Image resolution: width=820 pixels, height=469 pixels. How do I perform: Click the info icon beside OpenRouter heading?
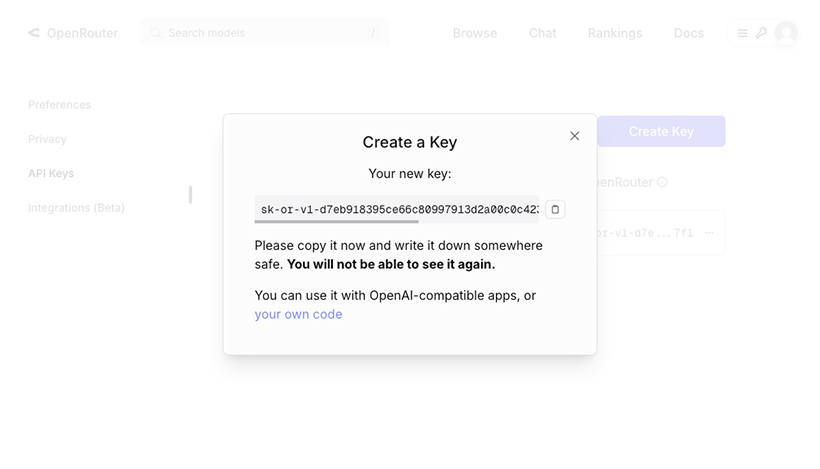(x=662, y=182)
